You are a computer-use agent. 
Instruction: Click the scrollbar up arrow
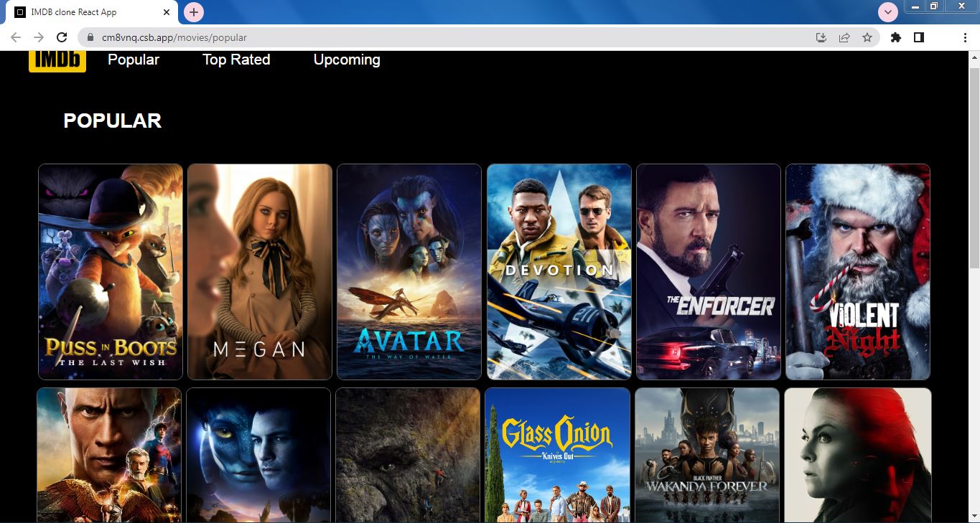[x=974, y=57]
